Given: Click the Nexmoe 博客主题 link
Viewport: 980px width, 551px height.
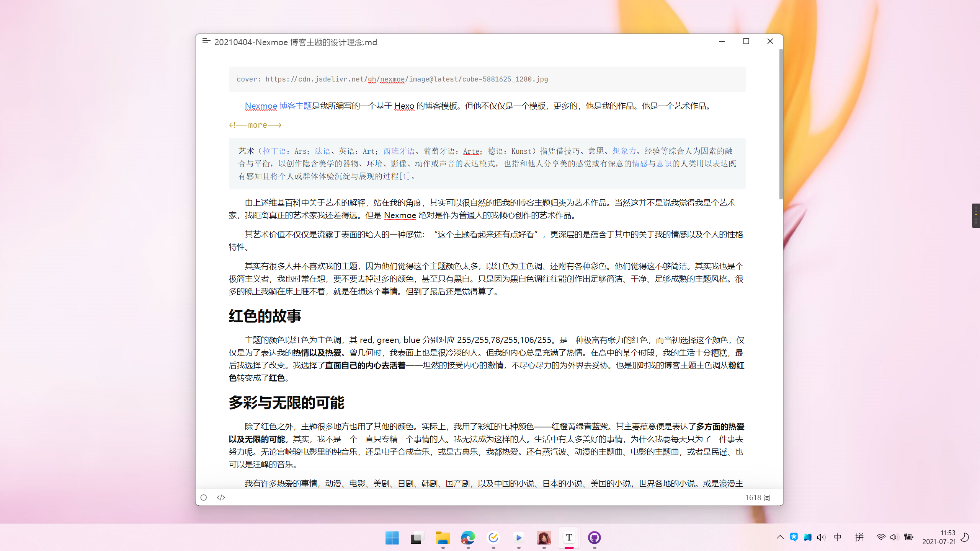Looking at the screenshot, I should pos(278,106).
